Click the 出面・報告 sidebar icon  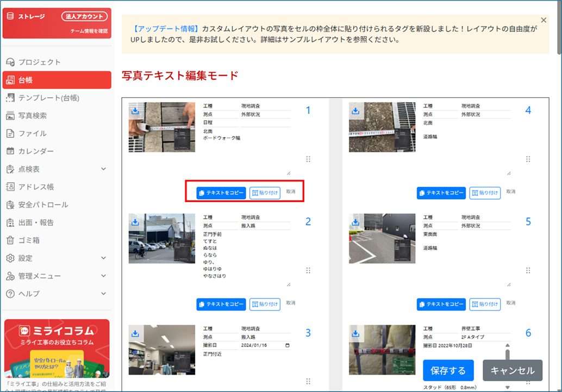(x=10, y=223)
